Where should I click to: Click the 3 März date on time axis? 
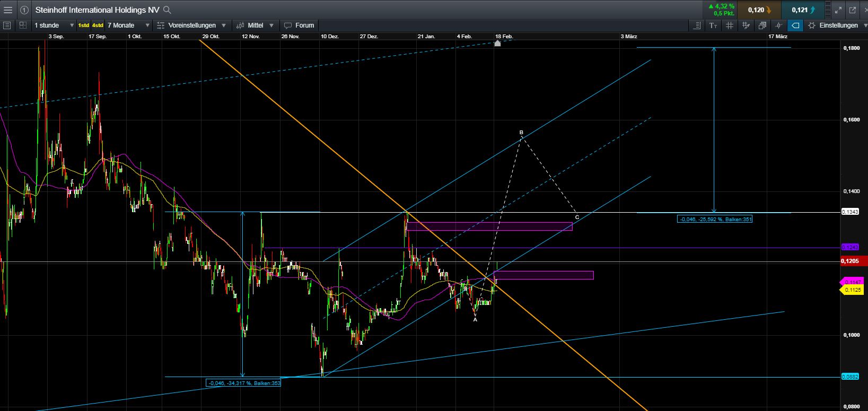click(x=629, y=36)
